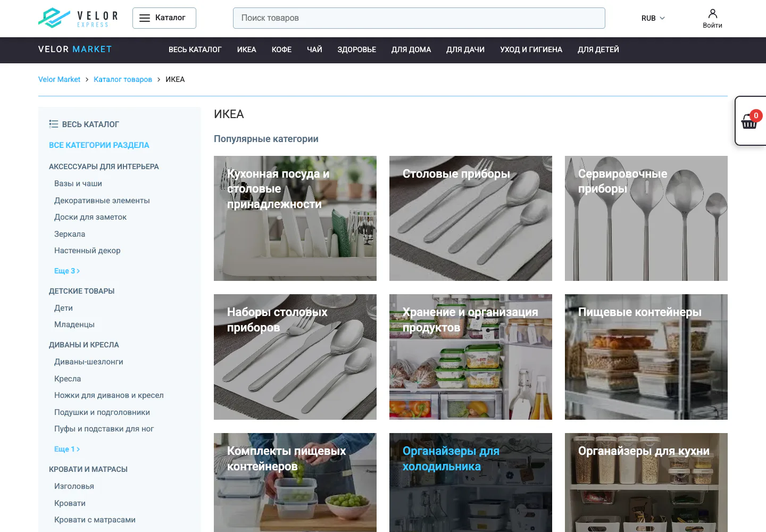Screen dimensions: 766x532
Task: Select УХОД И ГИГИЕНА menu item
Action: [531, 49]
